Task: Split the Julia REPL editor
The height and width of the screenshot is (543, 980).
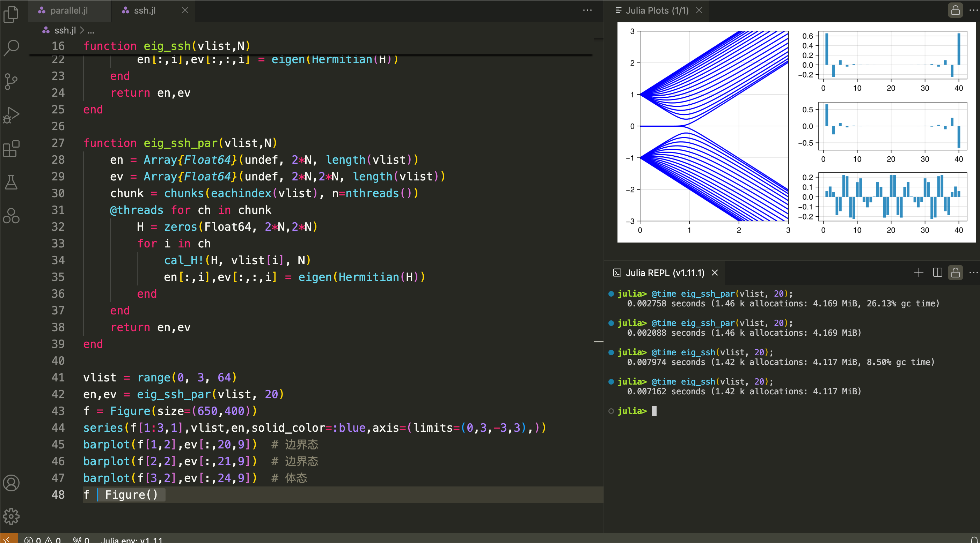Action: point(937,273)
